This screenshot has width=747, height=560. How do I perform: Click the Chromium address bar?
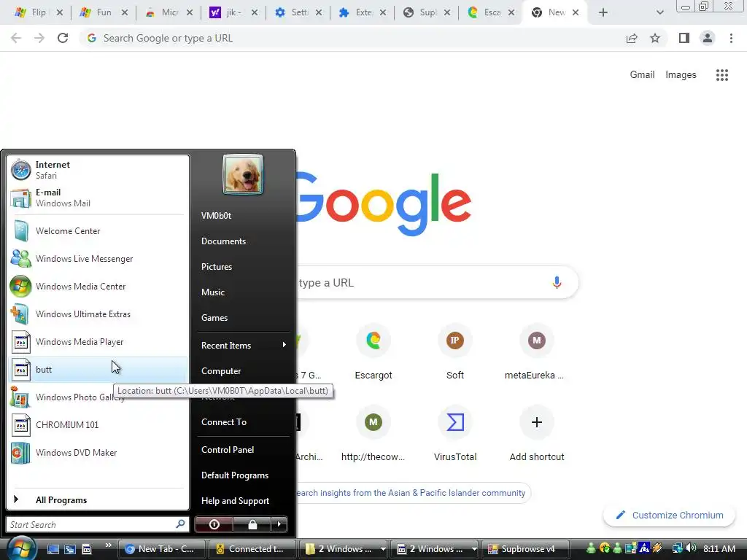click(352, 38)
